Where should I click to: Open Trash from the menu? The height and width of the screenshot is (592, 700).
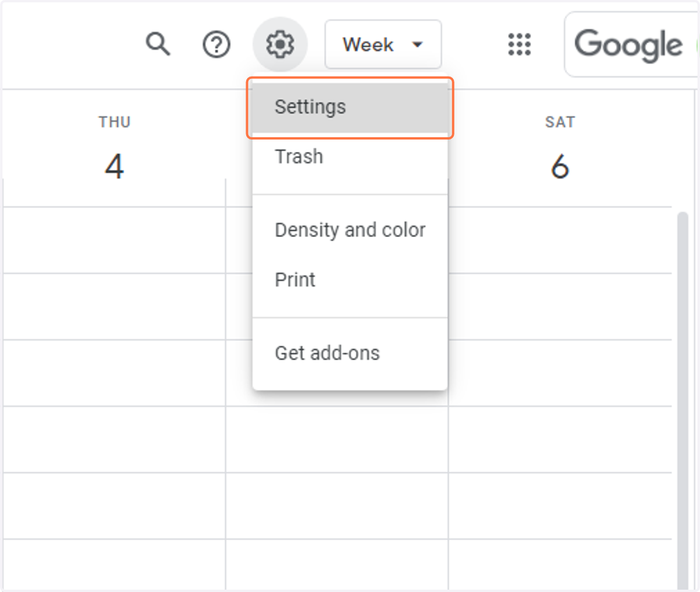pos(350,156)
